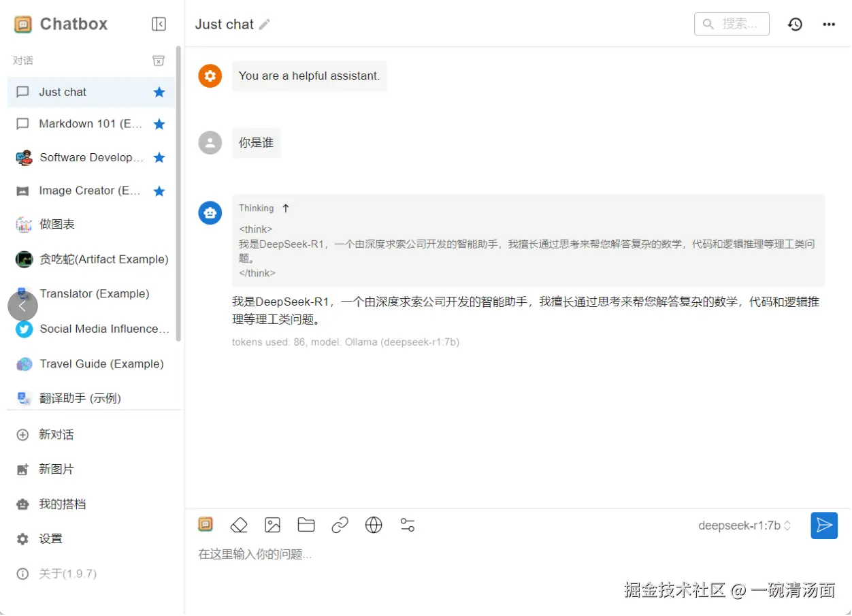Open the three-dot more options menu

(x=828, y=25)
